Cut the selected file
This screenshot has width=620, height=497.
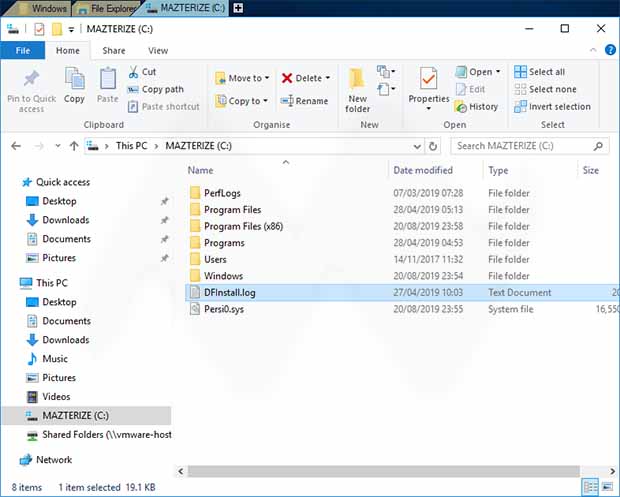[142, 72]
